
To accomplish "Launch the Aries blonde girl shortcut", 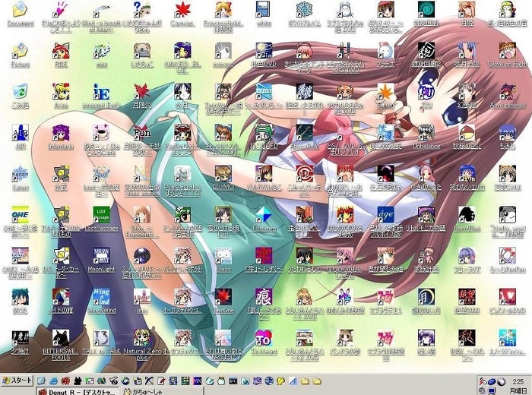I will click(61, 92).
